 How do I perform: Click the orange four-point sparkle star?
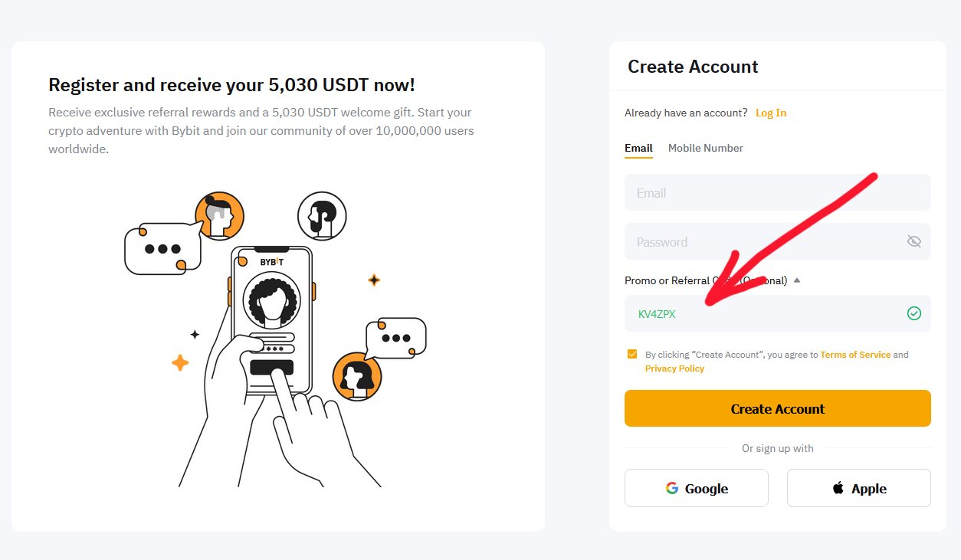click(180, 362)
